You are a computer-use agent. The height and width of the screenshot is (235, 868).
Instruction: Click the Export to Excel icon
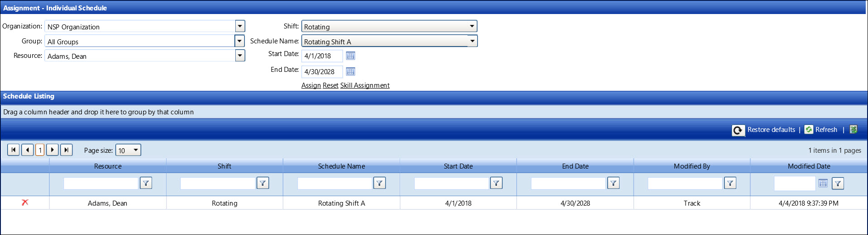pos(854,130)
